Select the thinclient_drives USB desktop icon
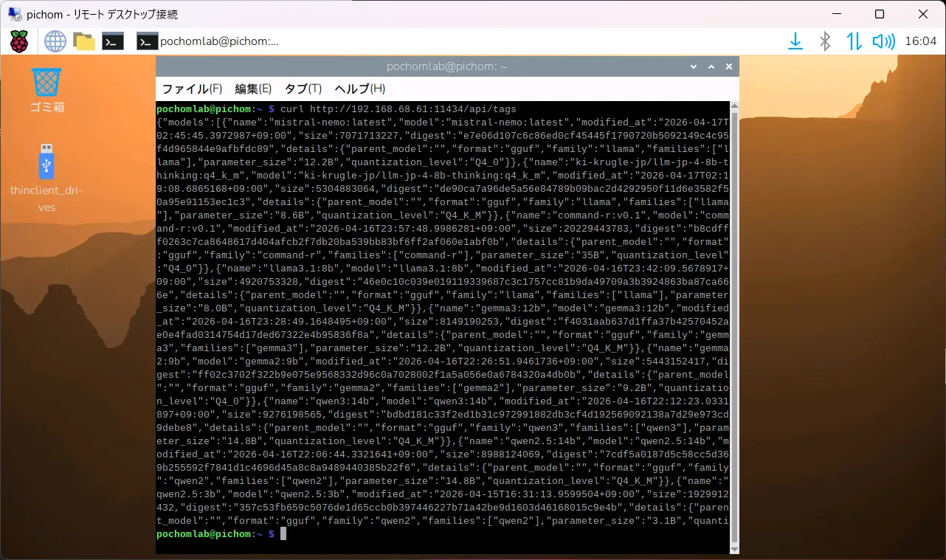Screen dimensions: 946x560 pos(46,178)
